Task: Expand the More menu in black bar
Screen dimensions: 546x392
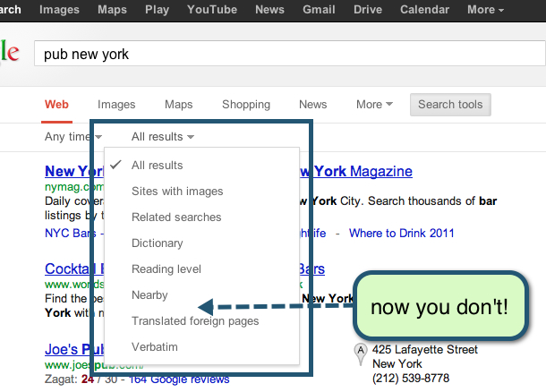Action: coord(485,10)
